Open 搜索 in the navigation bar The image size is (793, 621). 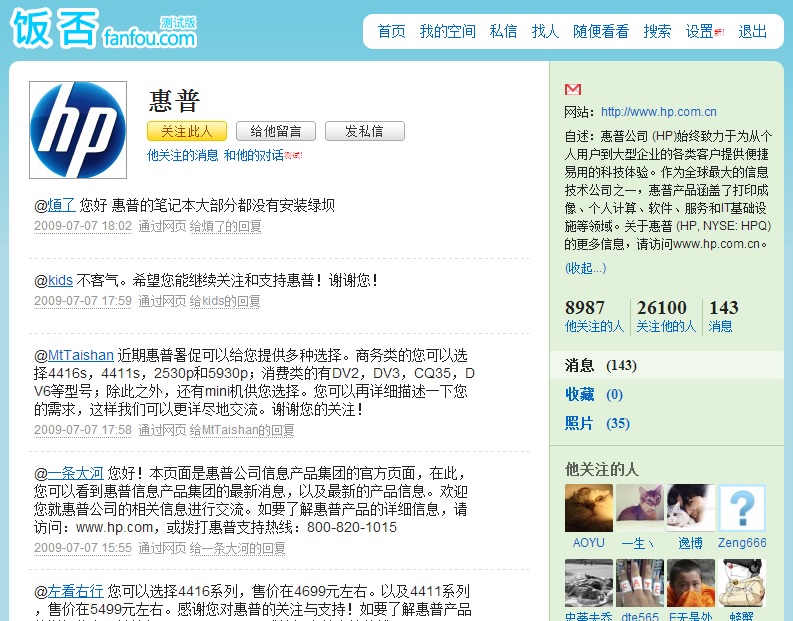[x=657, y=31]
